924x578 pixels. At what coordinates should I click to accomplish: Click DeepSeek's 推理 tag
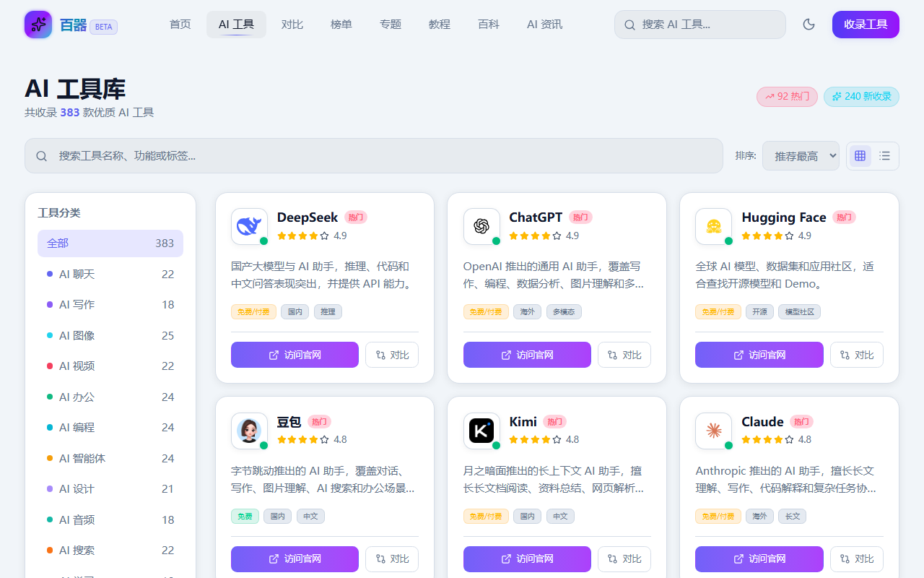pyautogui.click(x=328, y=312)
